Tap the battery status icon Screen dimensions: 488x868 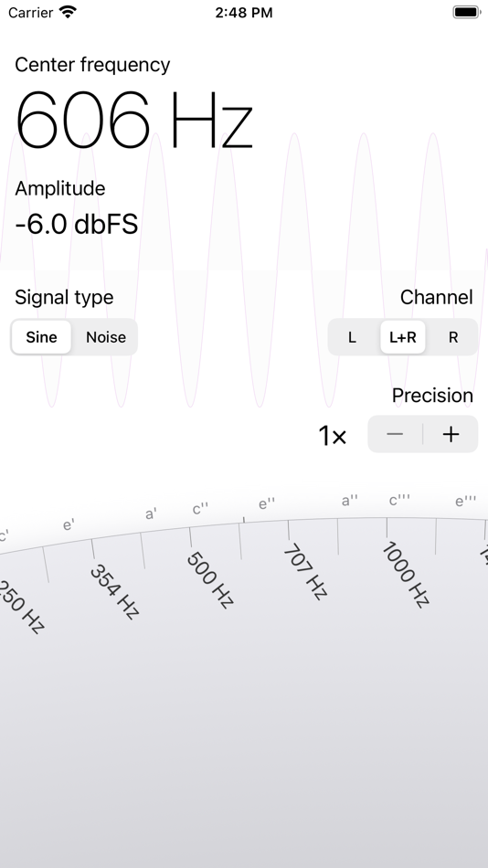click(x=466, y=12)
